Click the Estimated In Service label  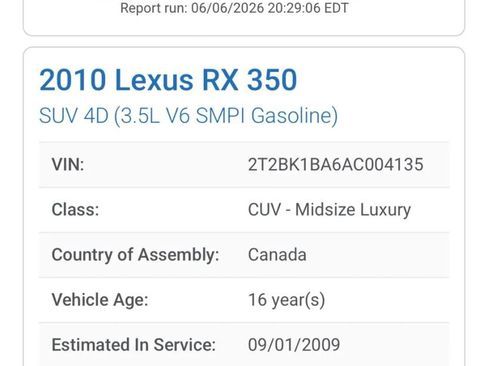point(134,345)
